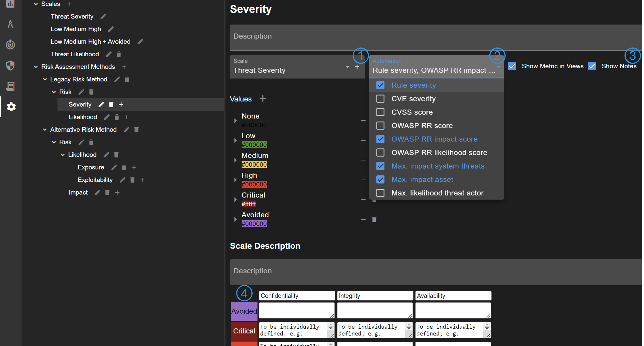Uncheck OWASP RR impact score option
The width and height of the screenshot is (644, 346).
point(380,139)
